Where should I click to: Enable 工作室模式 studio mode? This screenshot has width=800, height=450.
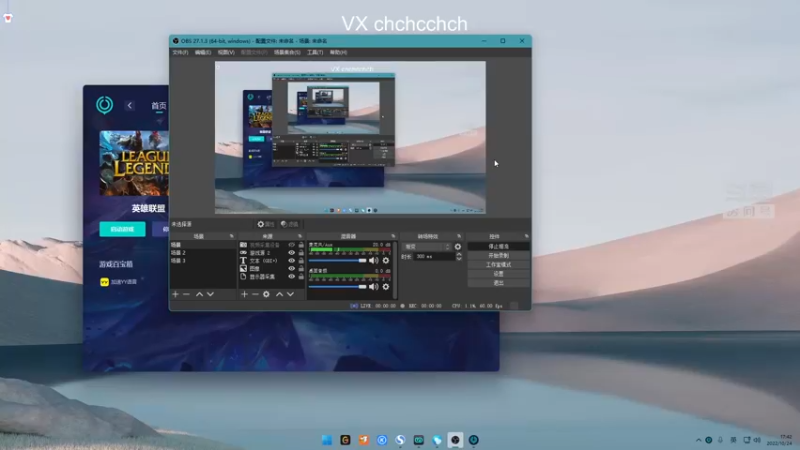[x=498, y=265]
